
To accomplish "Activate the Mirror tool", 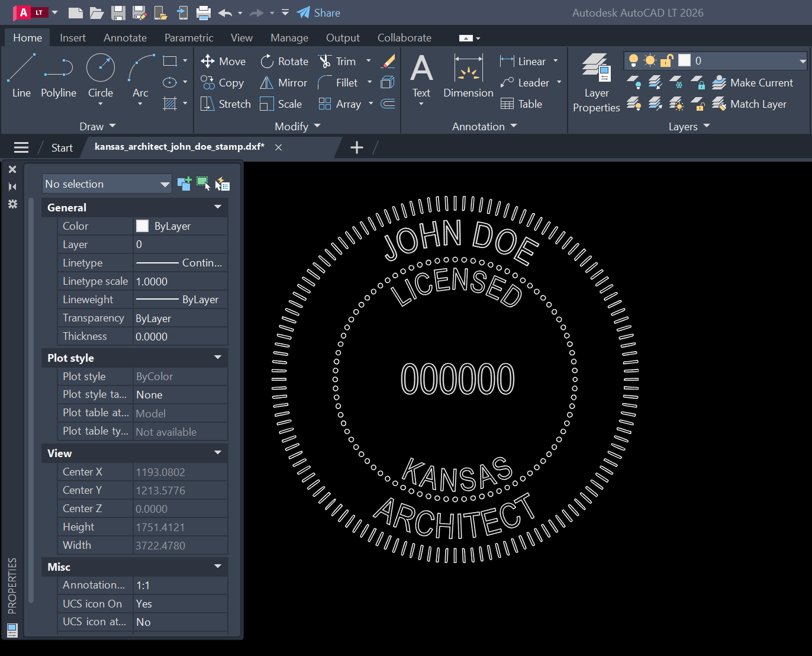I will (284, 83).
